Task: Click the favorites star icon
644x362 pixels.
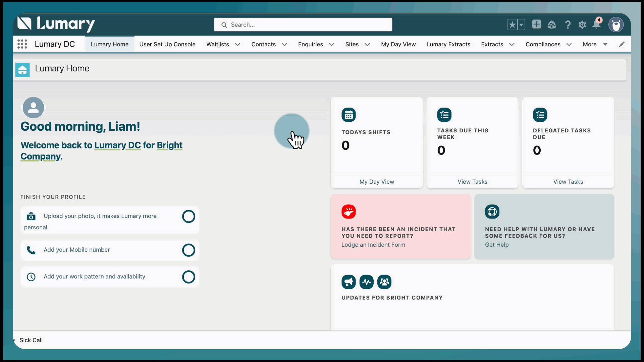Action: pyautogui.click(x=512, y=25)
